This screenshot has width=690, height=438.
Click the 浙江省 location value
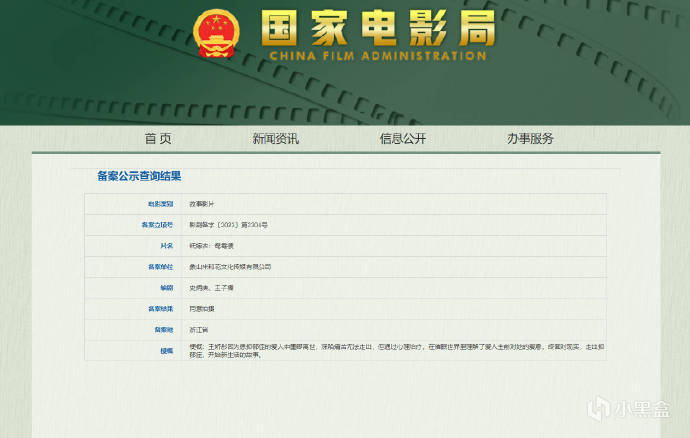(x=198, y=330)
